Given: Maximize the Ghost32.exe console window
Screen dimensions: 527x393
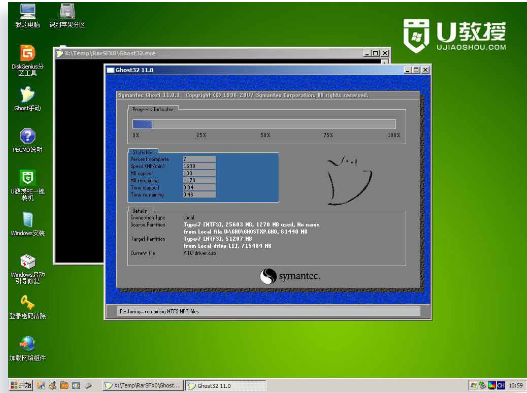Looking at the screenshot, I should click(376, 53).
